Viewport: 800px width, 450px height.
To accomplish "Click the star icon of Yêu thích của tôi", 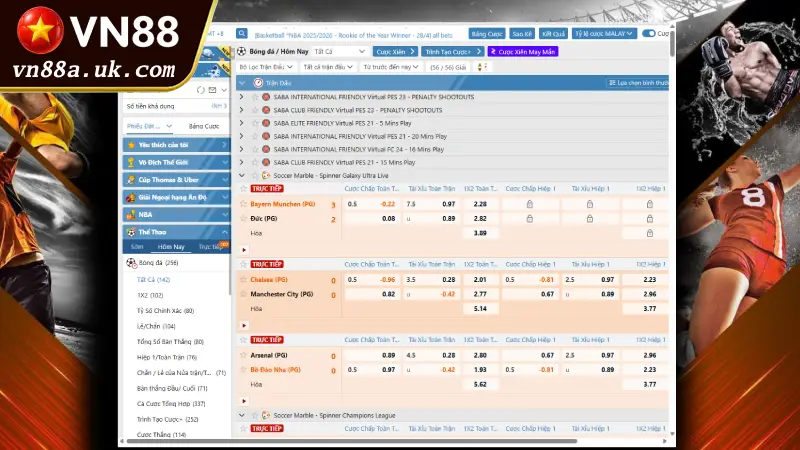I will coord(131,145).
